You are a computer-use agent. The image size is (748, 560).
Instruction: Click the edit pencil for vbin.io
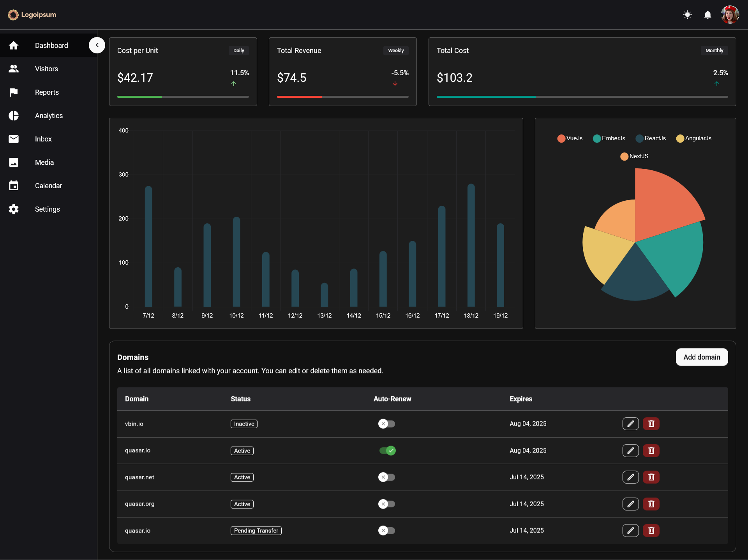(x=630, y=424)
